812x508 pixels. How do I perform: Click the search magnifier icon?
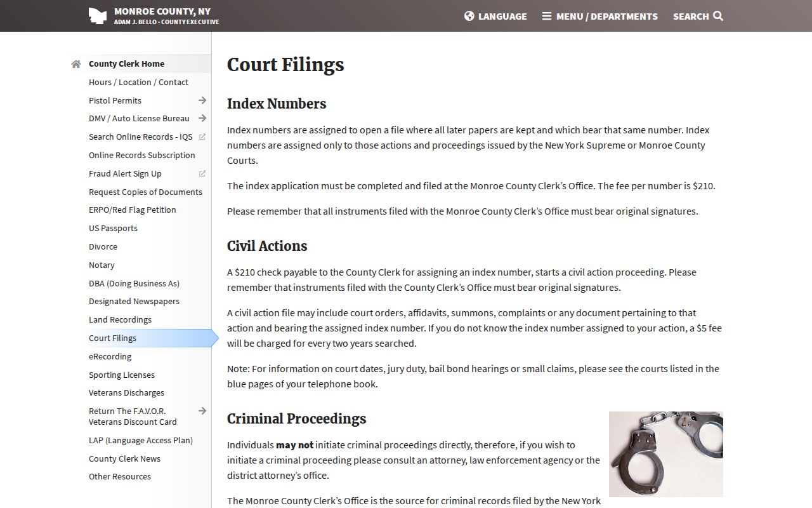click(x=718, y=16)
